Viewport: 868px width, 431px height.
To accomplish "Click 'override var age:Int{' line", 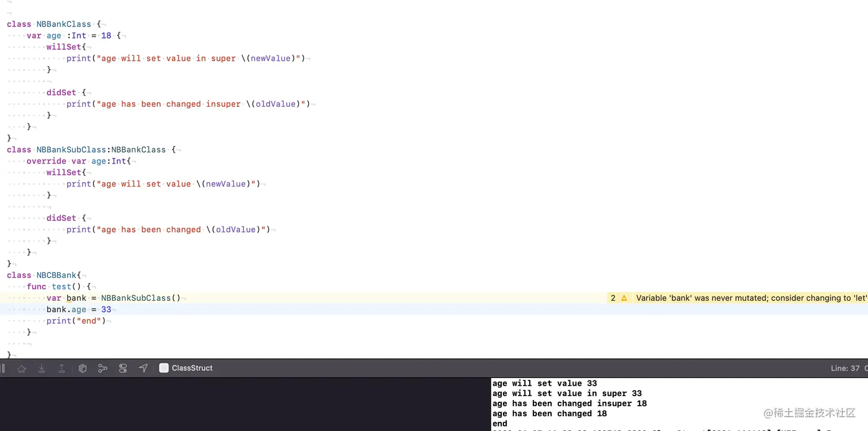I will coord(79,161).
